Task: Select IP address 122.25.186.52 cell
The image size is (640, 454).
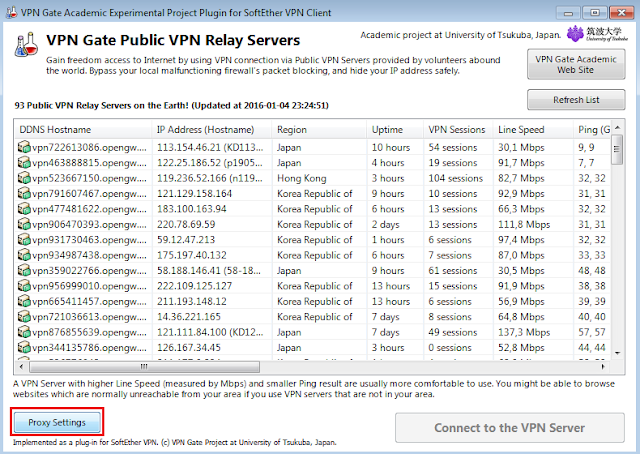Action: (210, 162)
